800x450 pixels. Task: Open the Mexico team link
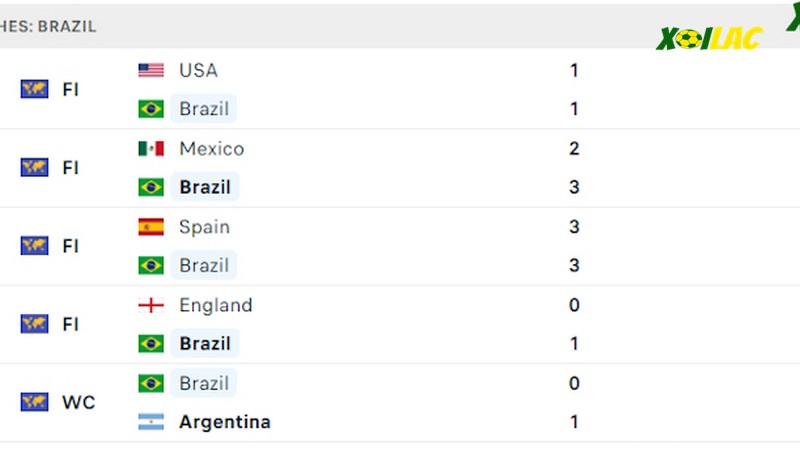click(212, 148)
